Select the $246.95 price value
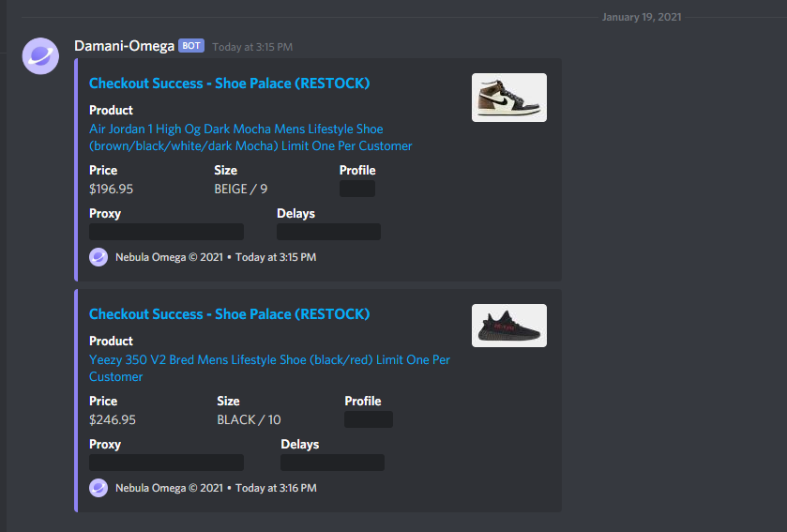 (x=113, y=419)
